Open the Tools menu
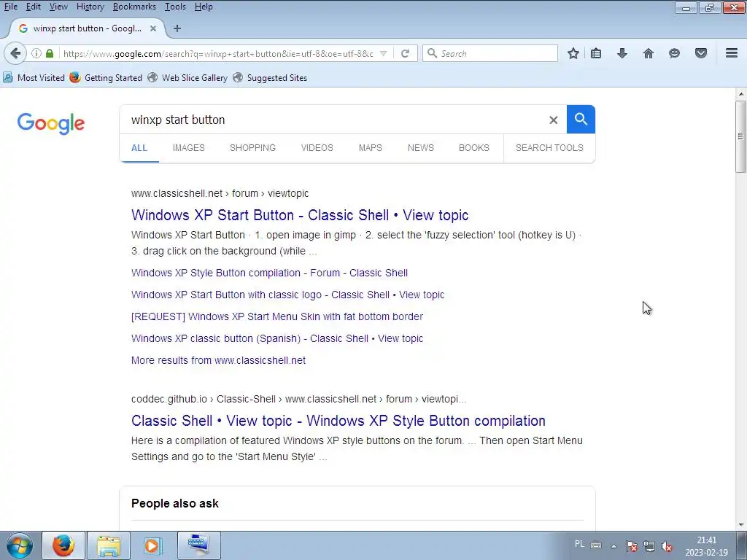Viewport: 747px width, 560px height. coord(175,7)
